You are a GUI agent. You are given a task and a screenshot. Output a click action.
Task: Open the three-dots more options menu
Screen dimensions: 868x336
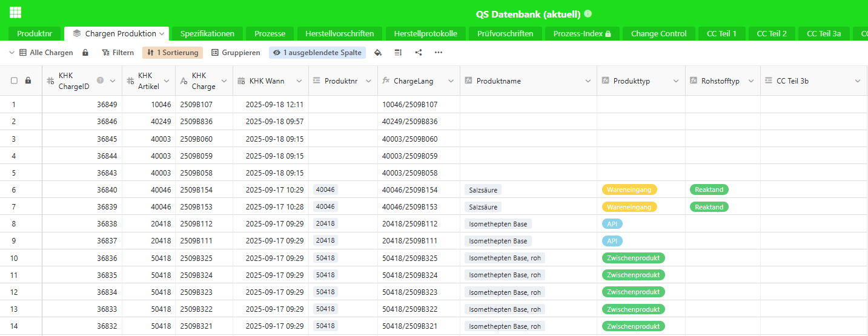click(439, 53)
